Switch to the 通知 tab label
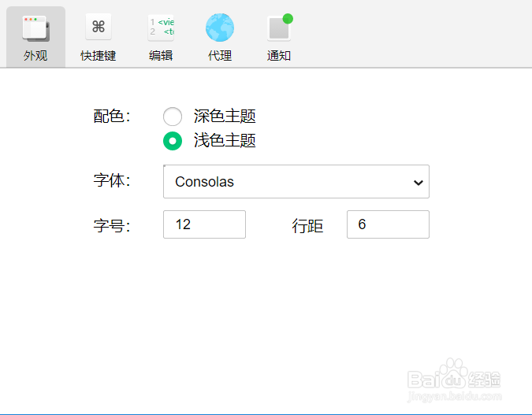The width and height of the screenshot is (532, 415). click(279, 56)
